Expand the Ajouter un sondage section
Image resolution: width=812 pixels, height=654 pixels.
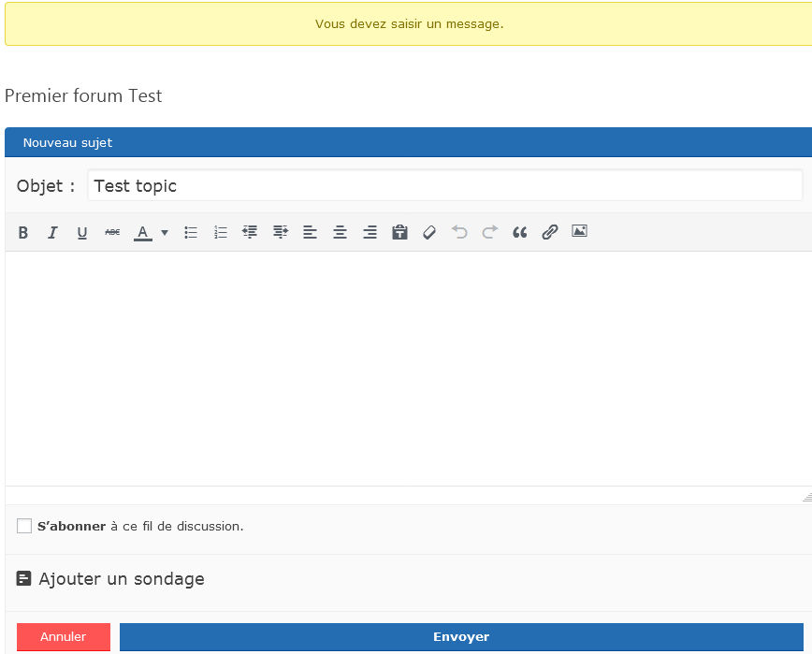[x=123, y=579]
